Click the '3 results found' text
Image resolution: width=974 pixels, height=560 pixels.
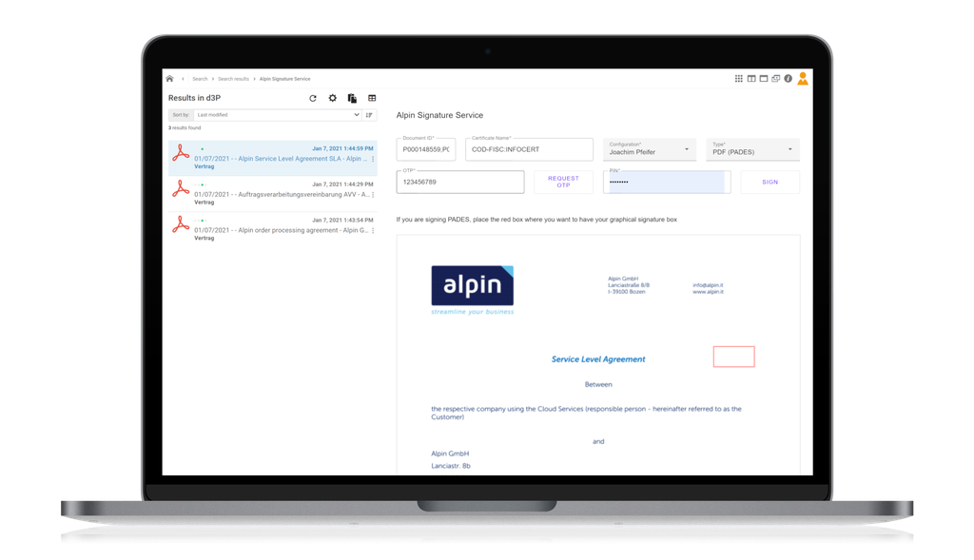(x=185, y=128)
